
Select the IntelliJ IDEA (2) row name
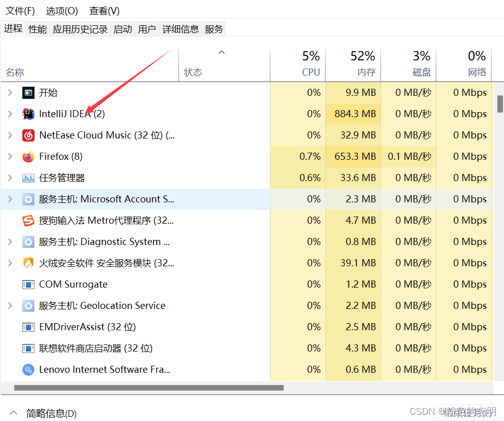[x=72, y=114]
